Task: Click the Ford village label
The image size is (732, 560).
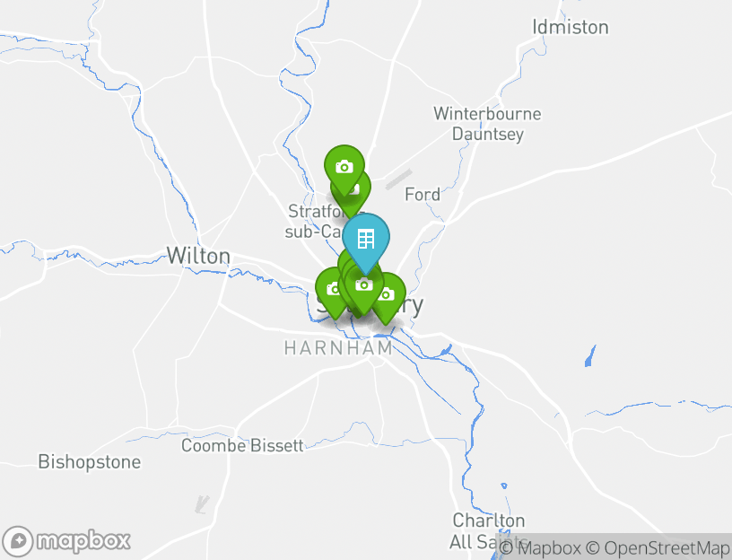Action: [x=422, y=195]
